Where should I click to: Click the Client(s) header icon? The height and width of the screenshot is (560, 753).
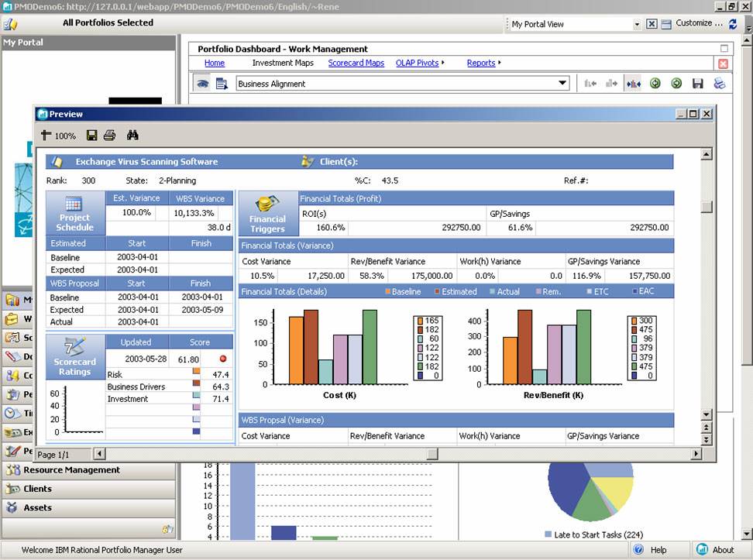[308, 161]
